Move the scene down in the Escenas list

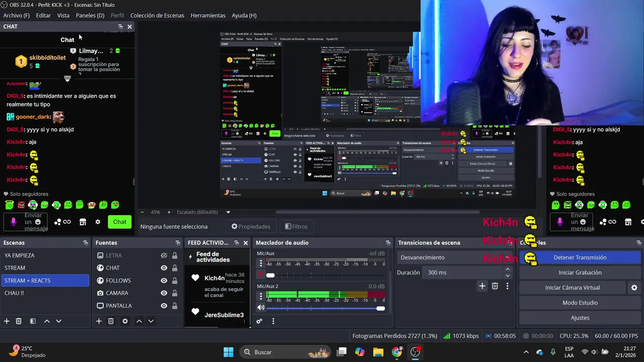pyautogui.click(x=58, y=321)
